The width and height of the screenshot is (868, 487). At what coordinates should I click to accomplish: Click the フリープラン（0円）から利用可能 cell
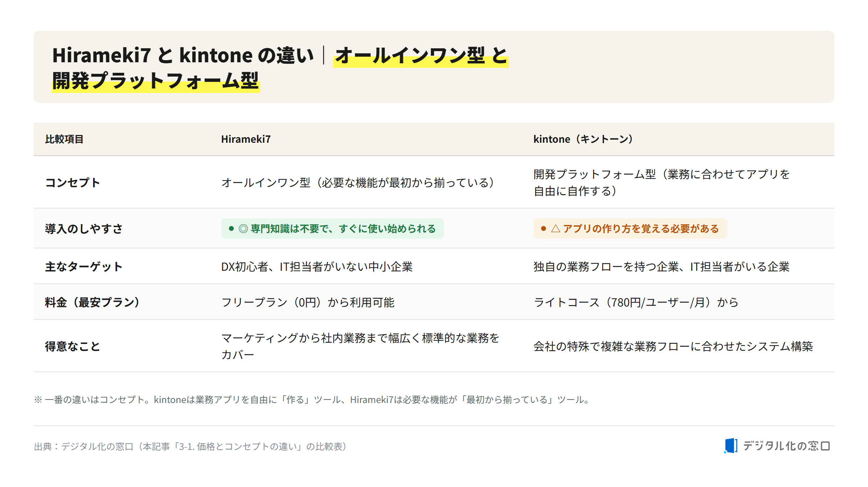coord(308,302)
